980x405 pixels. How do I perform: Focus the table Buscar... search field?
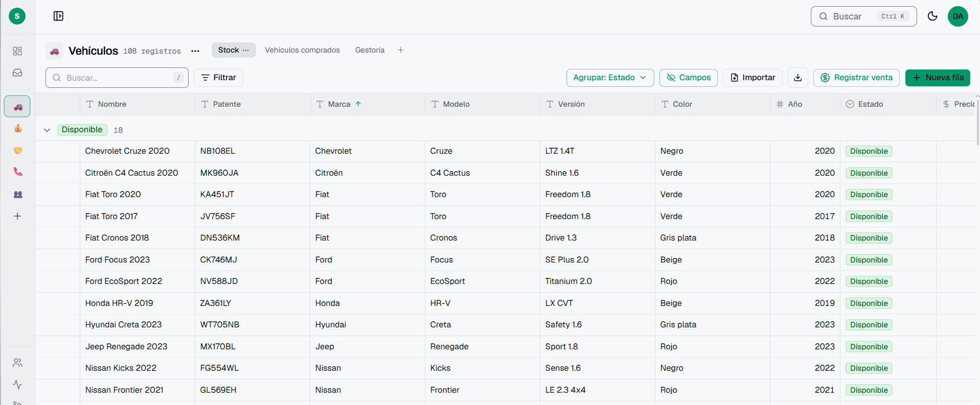(117, 78)
